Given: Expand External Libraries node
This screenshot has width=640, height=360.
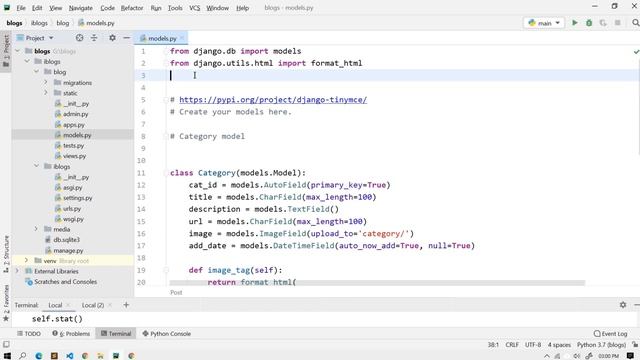Looking at the screenshot, I should (17, 271).
